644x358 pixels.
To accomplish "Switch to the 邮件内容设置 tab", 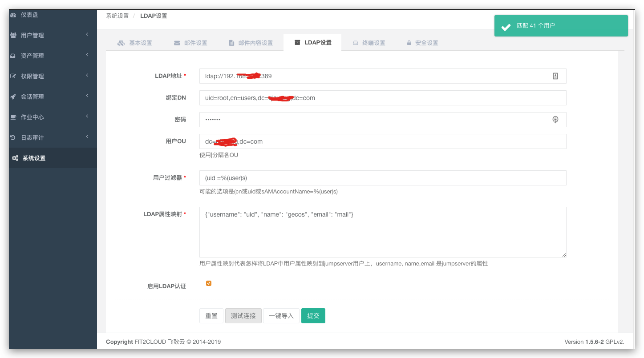I will tap(251, 43).
